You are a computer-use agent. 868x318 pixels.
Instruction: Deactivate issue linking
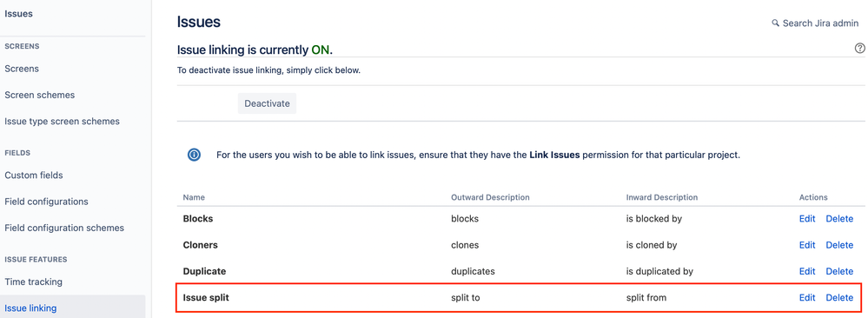point(267,103)
